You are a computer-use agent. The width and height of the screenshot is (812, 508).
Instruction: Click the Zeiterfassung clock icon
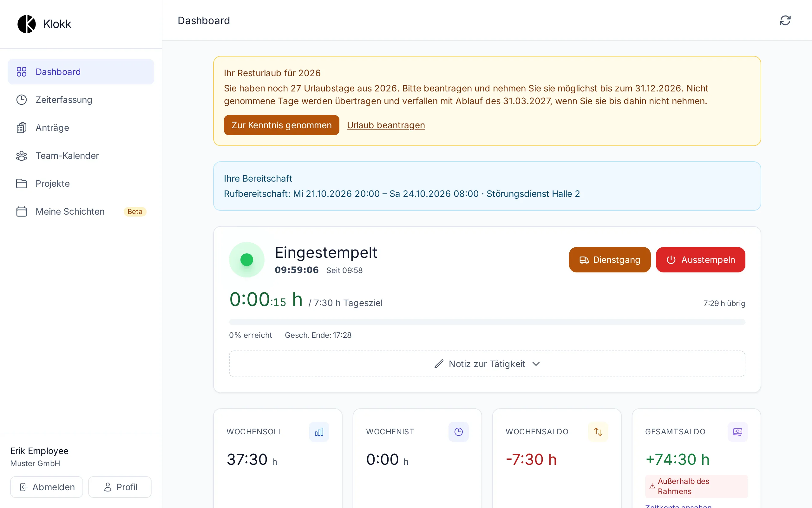22,100
